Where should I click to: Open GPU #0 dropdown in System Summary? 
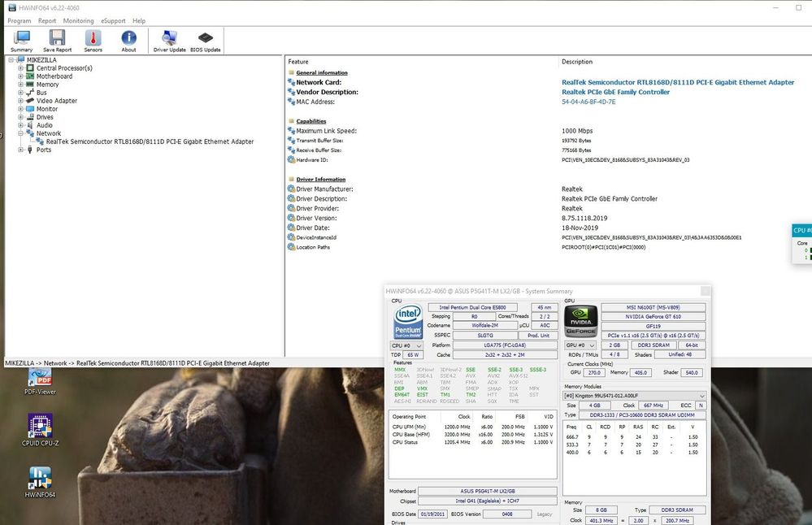tap(580, 345)
